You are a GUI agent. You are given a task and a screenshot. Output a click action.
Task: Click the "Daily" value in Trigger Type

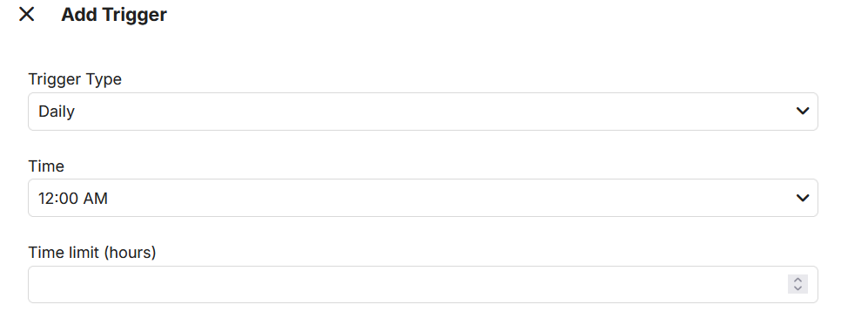57,112
